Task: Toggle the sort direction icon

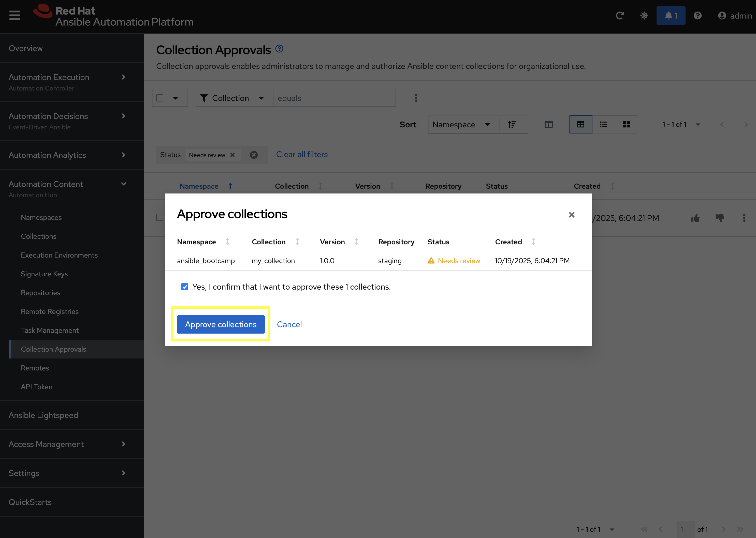Action: click(x=512, y=125)
